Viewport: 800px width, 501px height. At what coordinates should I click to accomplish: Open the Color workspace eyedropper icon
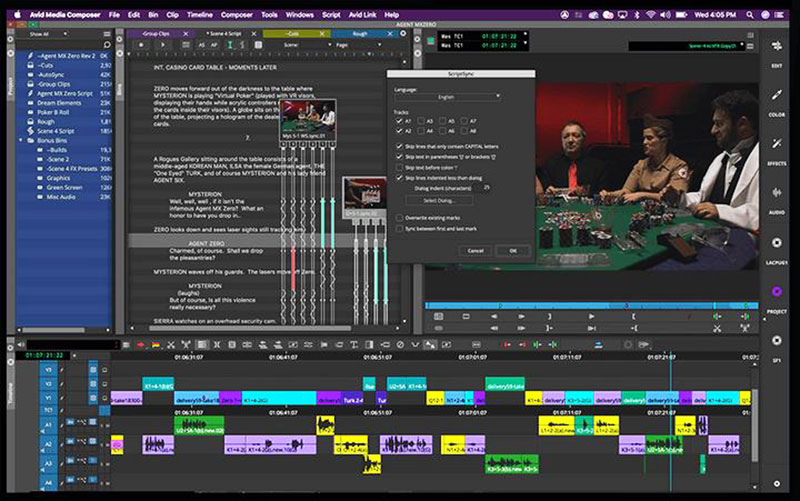pyautogui.click(x=777, y=95)
